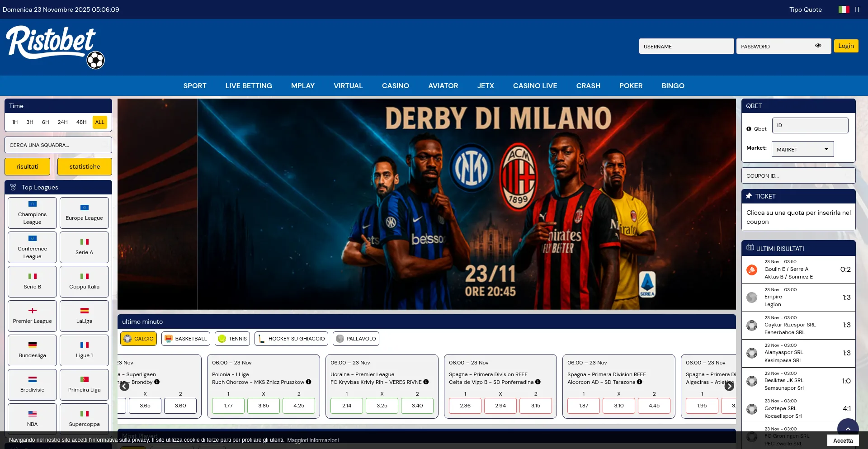The image size is (868, 449).
Task: Select the TENNIS sport filter
Action: click(232, 339)
